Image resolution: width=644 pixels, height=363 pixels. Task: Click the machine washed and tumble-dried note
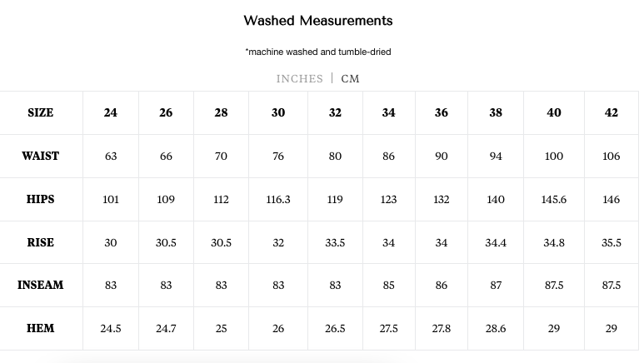coord(318,52)
